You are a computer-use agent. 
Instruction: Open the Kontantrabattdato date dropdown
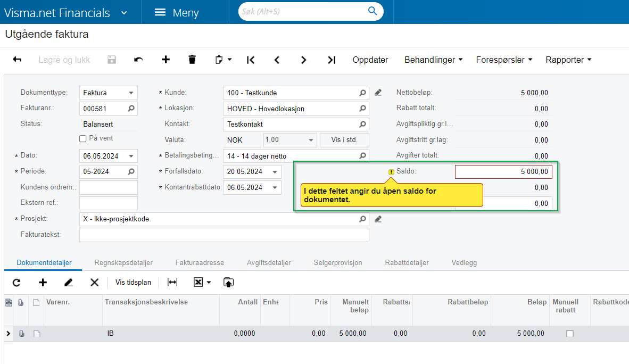pyautogui.click(x=275, y=187)
